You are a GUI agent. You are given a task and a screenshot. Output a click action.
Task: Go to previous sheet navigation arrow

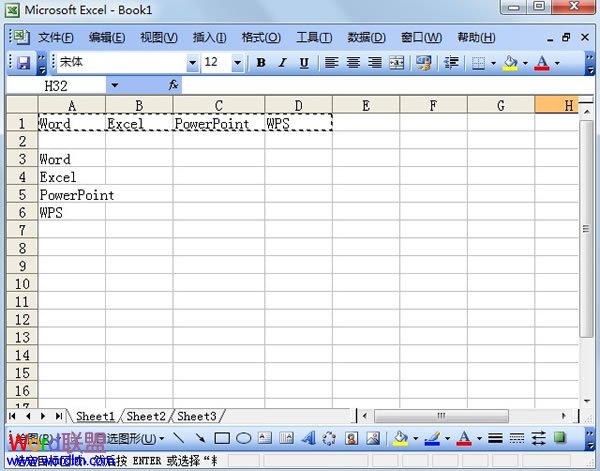(x=28, y=416)
